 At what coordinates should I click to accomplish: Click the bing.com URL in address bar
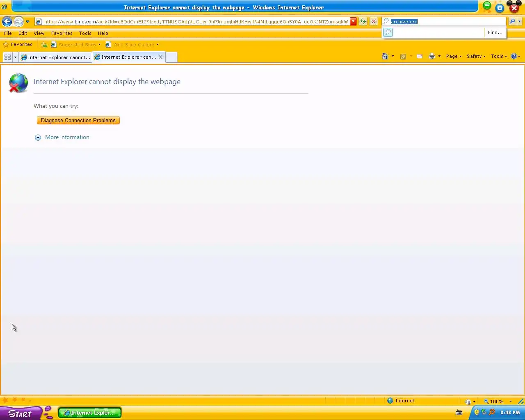(196, 22)
